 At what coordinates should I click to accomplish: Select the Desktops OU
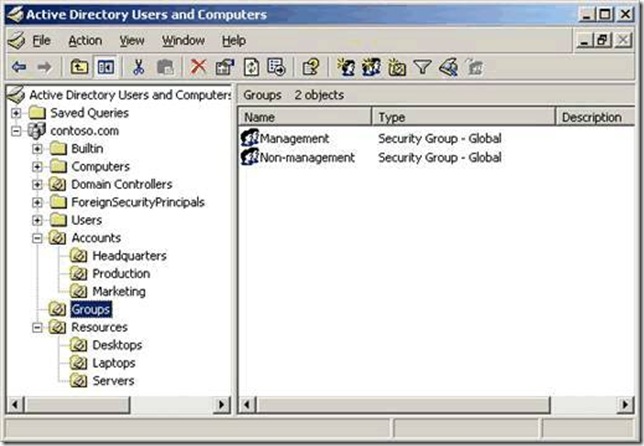(x=117, y=345)
